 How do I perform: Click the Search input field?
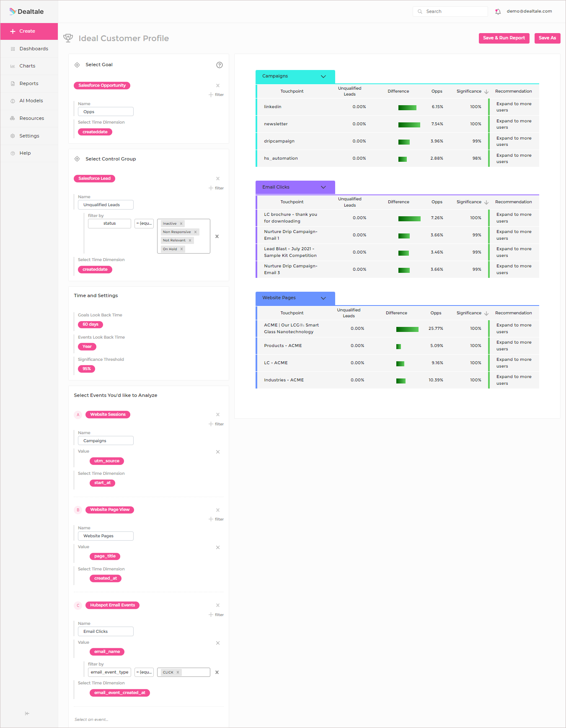450,12
